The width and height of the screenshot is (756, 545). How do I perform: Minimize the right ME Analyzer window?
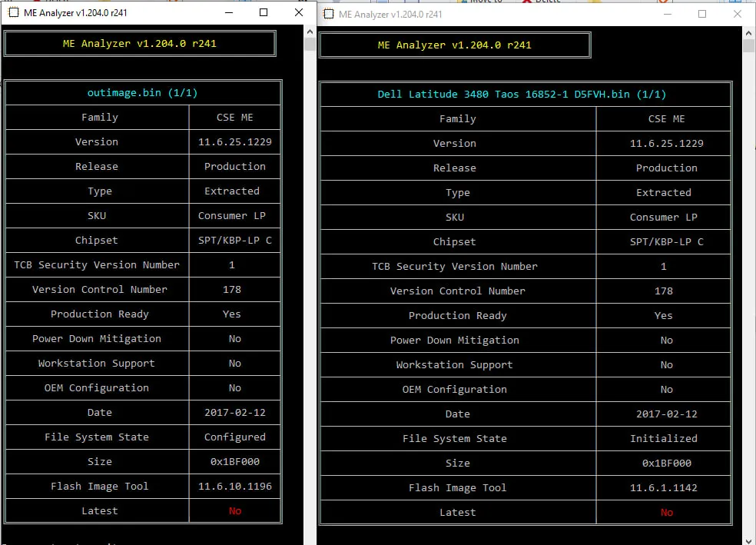click(x=668, y=14)
